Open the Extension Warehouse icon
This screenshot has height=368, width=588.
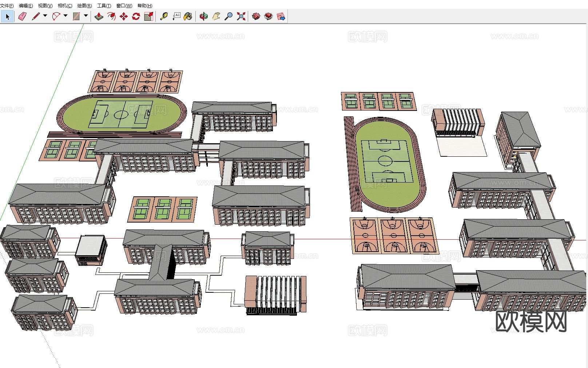tap(269, 16)
